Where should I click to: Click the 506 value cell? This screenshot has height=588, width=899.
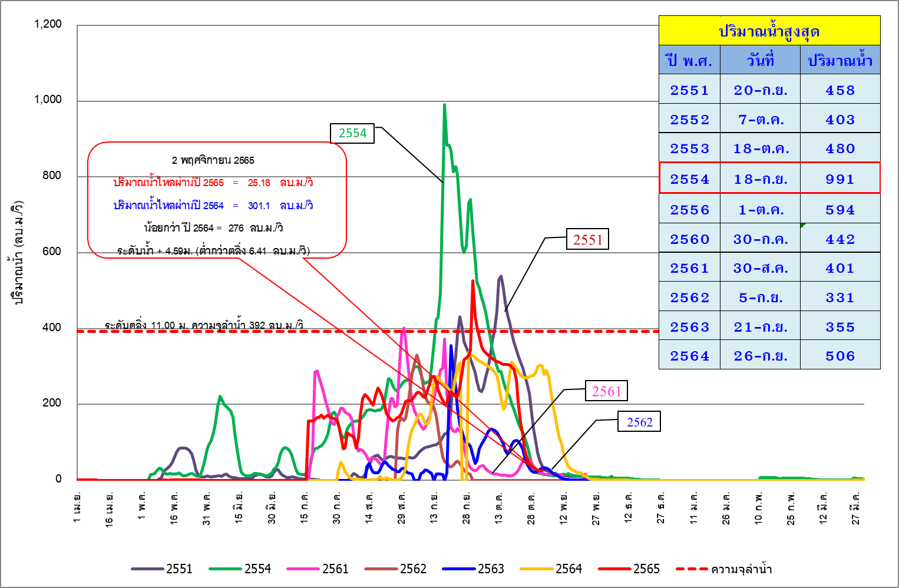(x=840, y=355)
